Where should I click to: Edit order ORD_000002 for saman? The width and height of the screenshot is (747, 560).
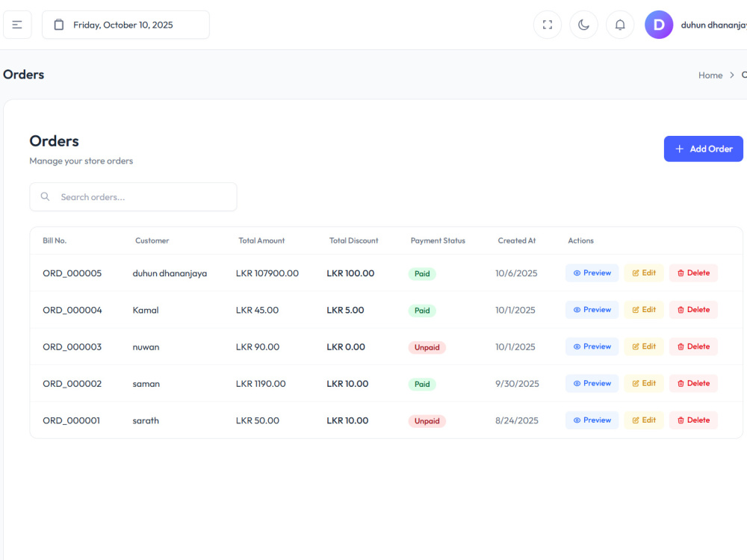tap(644, 383)
